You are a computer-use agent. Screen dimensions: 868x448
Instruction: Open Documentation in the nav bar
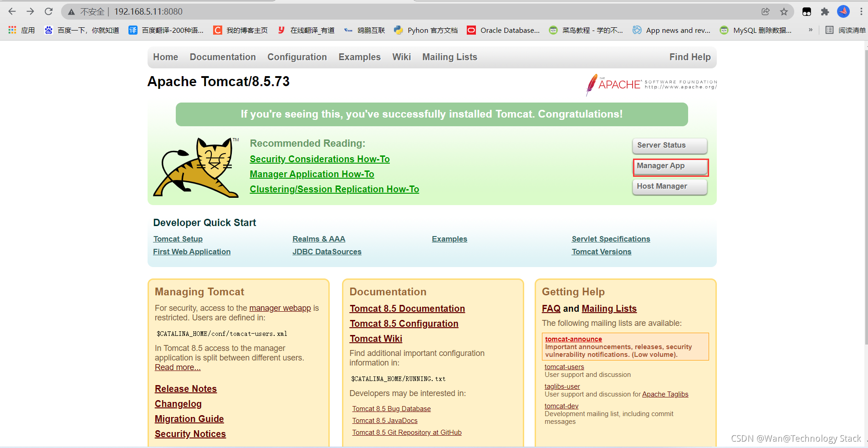pyautogui.click(x=223, y=57)
